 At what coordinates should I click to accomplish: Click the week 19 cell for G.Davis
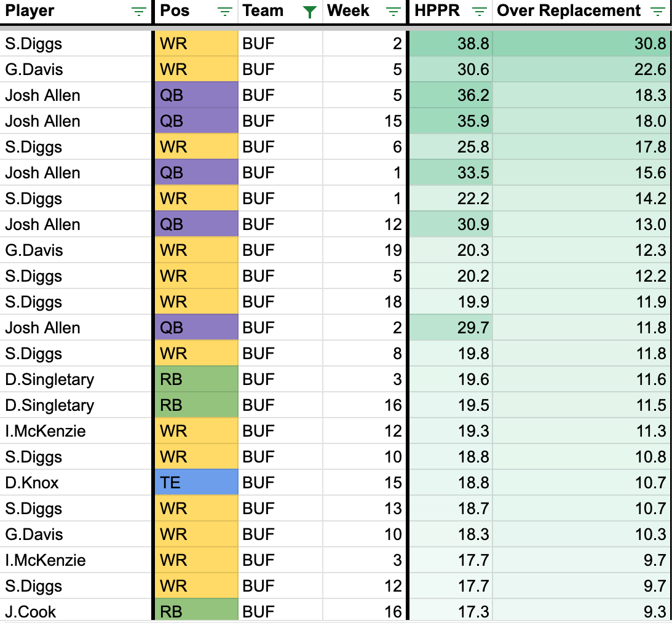click(x=365, y=250)
